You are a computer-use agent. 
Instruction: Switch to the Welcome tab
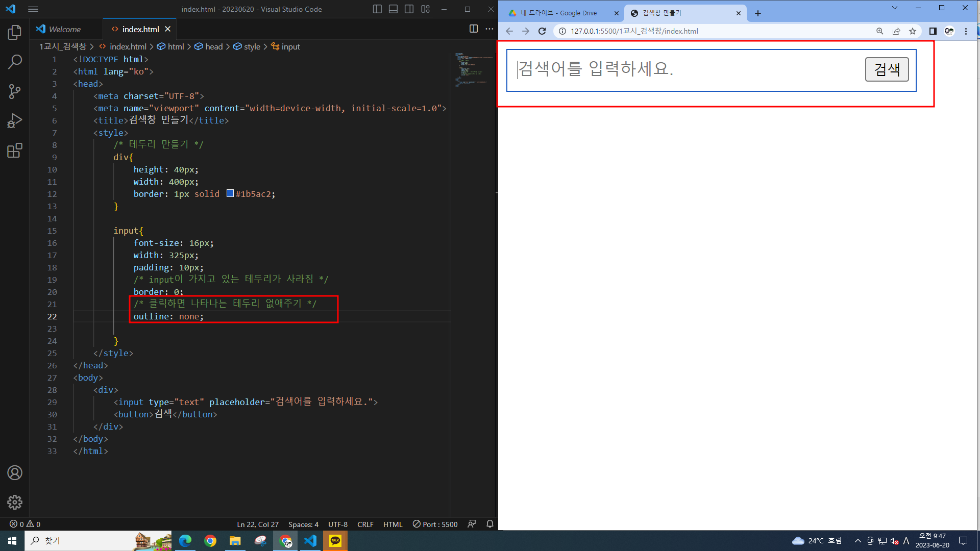(65, 29)
